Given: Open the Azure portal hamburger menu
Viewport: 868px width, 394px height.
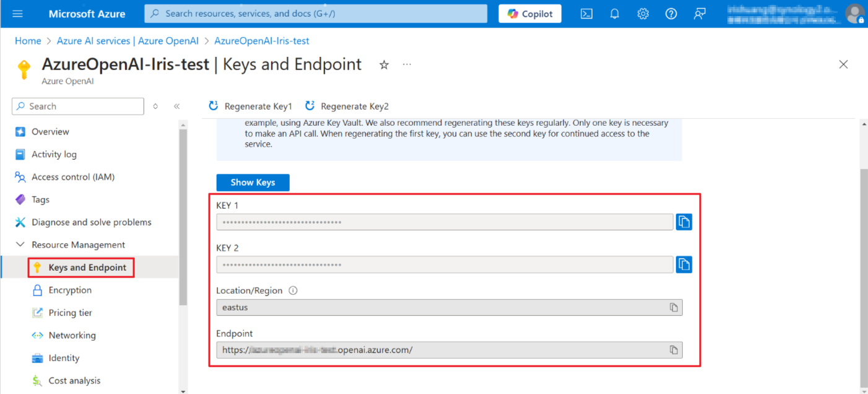Looking at the screenshot, I should click(17, 14).
